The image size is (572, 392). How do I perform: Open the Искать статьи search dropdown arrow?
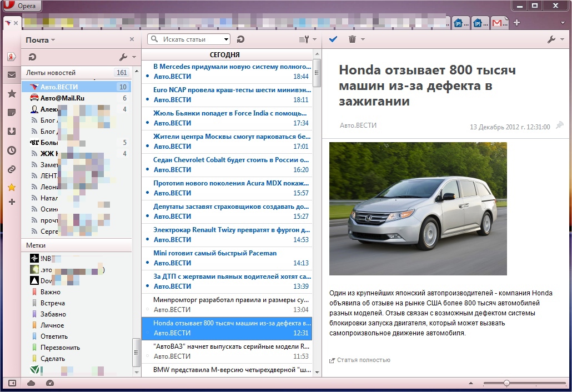tap(226, 39)
